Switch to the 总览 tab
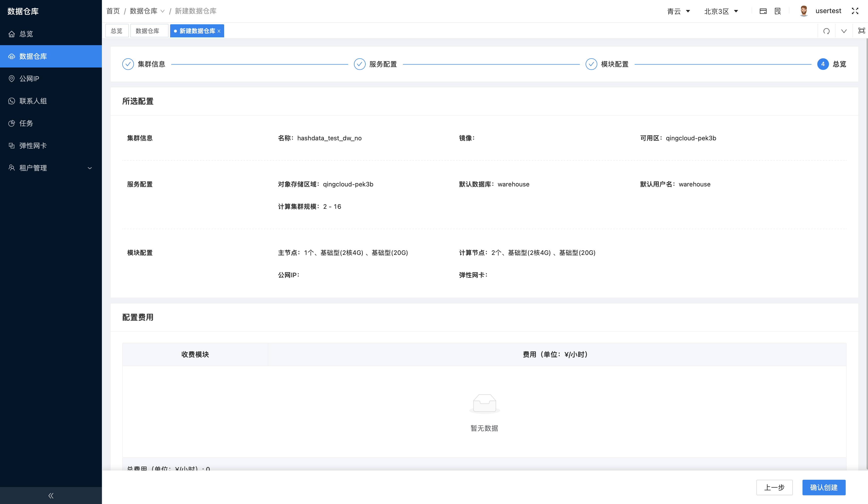 click(116, 31)
